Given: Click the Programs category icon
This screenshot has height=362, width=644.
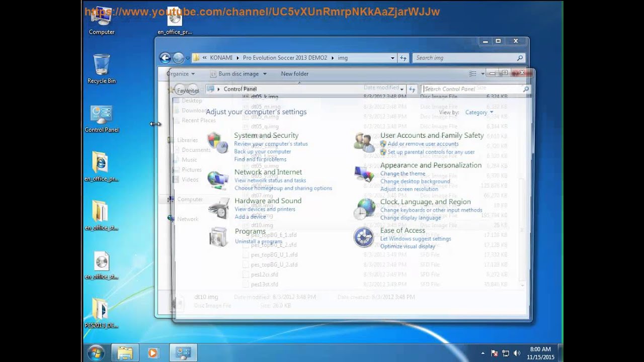Looking at the screenshot, I should tap(218, 237).
